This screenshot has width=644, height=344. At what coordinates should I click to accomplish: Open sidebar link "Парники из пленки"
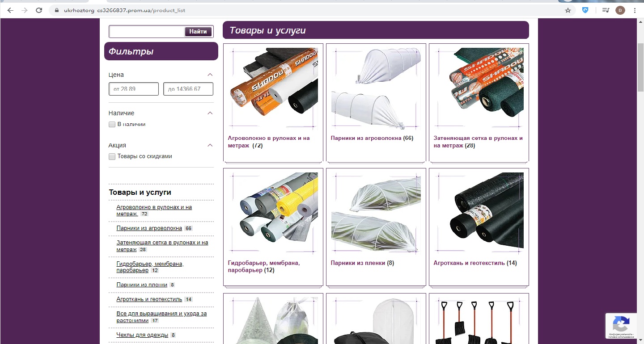(142, 285)
